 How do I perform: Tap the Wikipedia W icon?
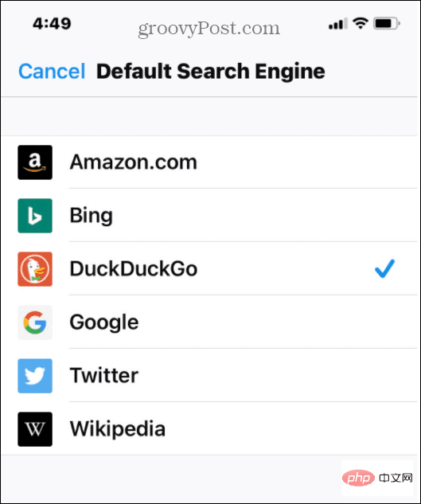[35, 429]
